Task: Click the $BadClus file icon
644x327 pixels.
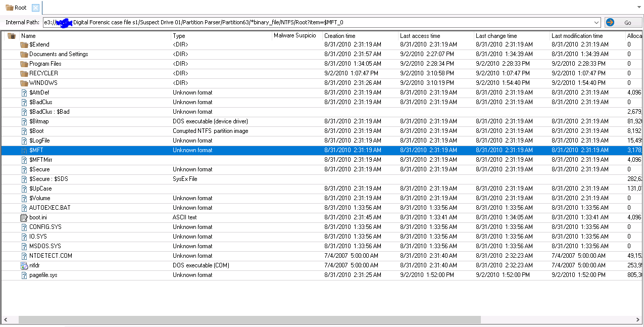Action: [24, 102]
